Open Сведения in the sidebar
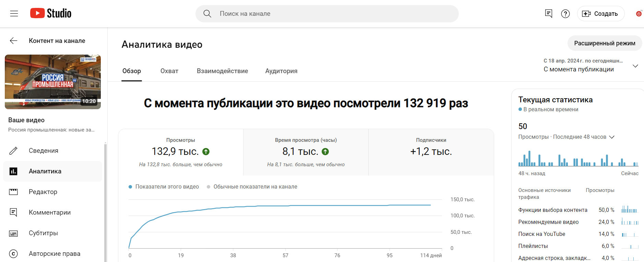The height and width of the screenshot is (262, 644). [x=53, y=151]
